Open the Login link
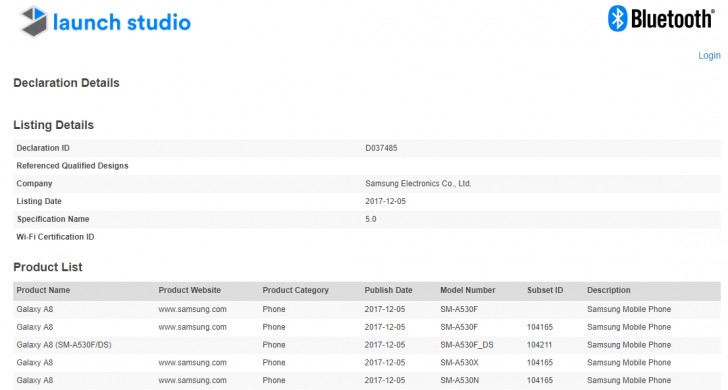728x390 pixels. 709,56
